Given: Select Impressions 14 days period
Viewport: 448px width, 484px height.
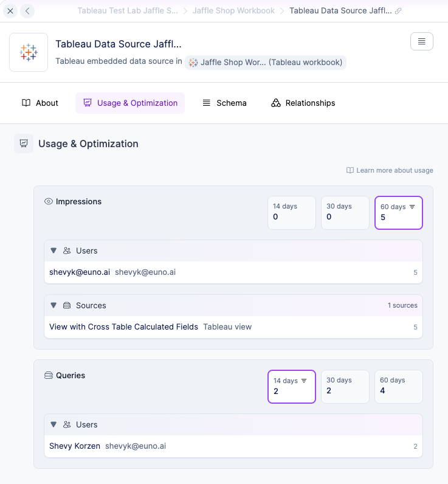Looking at the screenshot, I should 291,212.
